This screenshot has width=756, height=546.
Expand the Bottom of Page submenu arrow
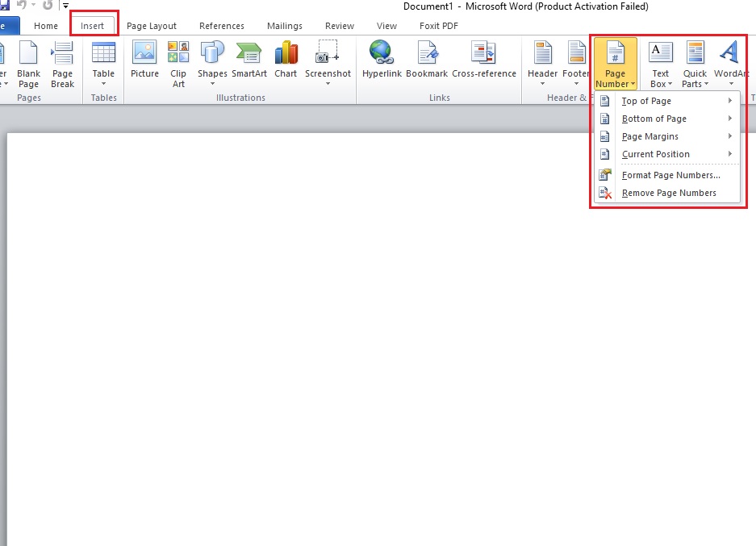(x=730, y=119)
